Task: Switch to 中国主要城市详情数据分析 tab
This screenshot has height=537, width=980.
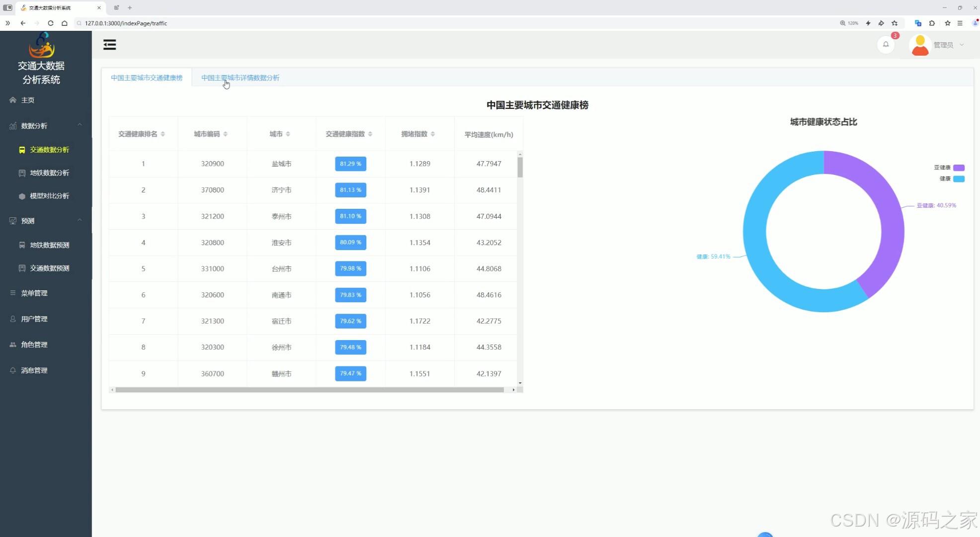Action: [240, 78]
